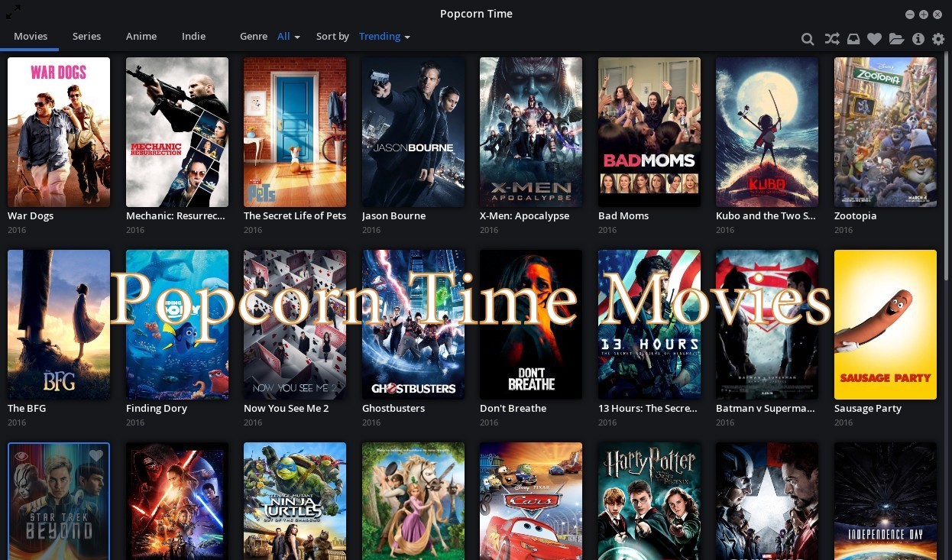The image size is (952, 560).
Task: Open the Ghostbusters poster
Action: tap(413, 325)
